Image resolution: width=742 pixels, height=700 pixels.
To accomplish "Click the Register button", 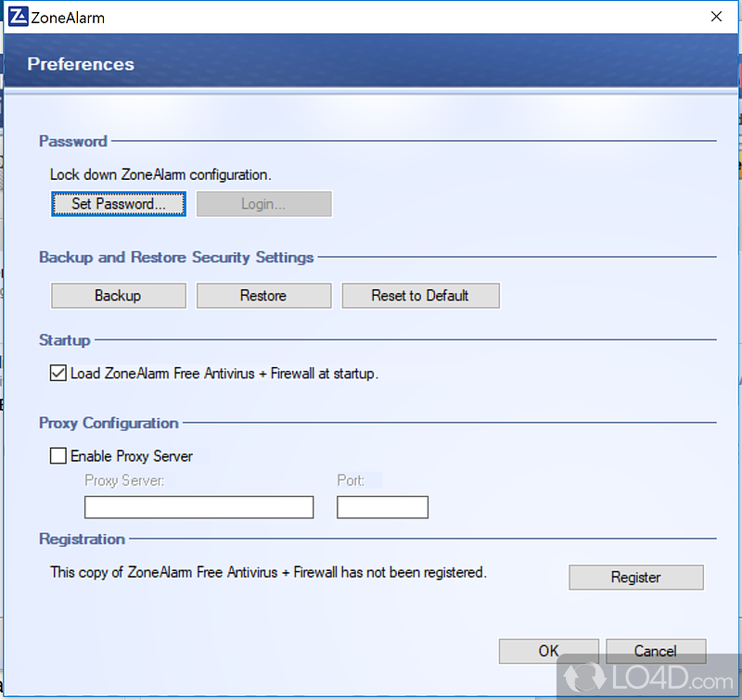I will (x=636, y=577).
